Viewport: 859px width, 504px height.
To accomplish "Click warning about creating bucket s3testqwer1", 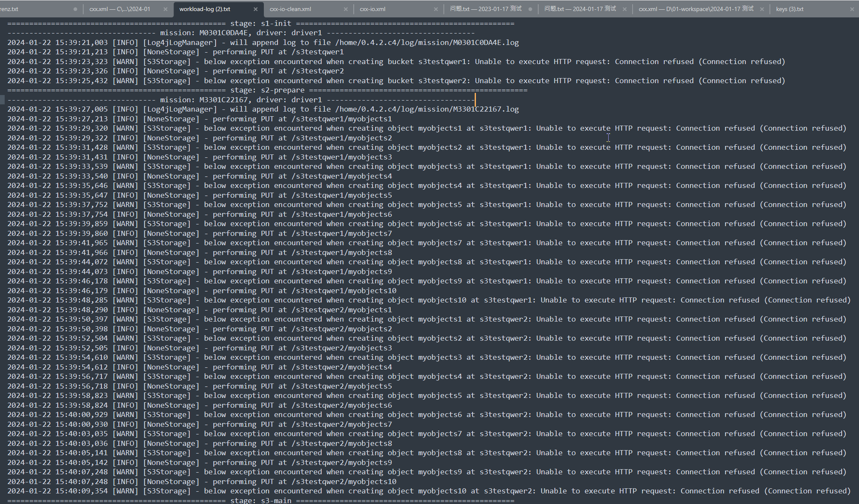I will 396,62.
